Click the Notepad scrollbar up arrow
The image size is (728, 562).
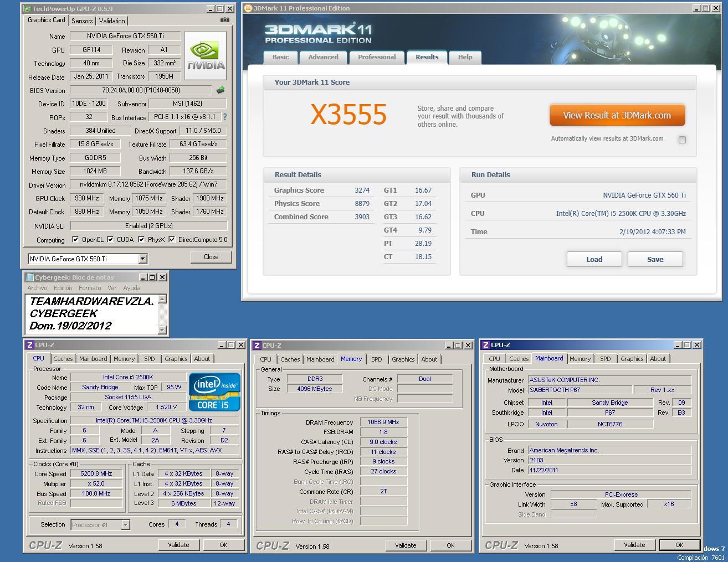pos(162,299)
